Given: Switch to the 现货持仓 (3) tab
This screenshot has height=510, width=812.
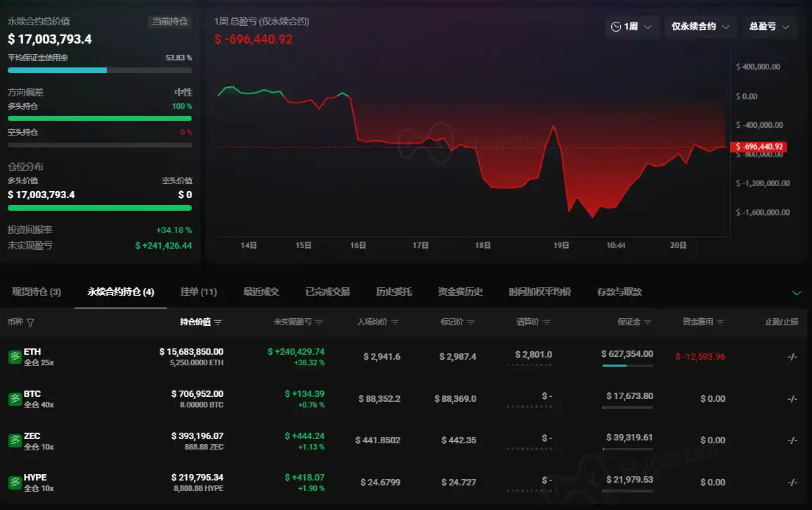Looking at the screenshot, I should (x=35, y=292).
